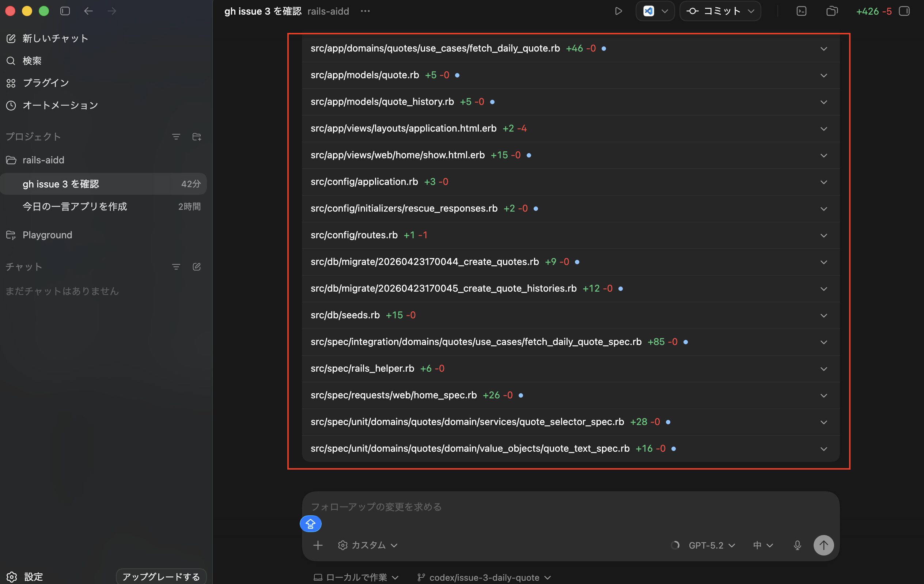
Task: Select オートメーション in the sidebar
Action: (x=60, y=105)
